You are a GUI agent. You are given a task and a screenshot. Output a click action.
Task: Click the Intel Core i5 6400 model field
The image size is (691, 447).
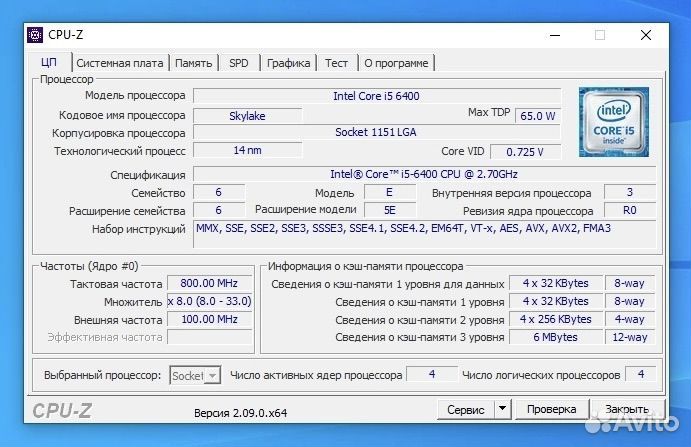pyautogui.click(x=377, y=96)
